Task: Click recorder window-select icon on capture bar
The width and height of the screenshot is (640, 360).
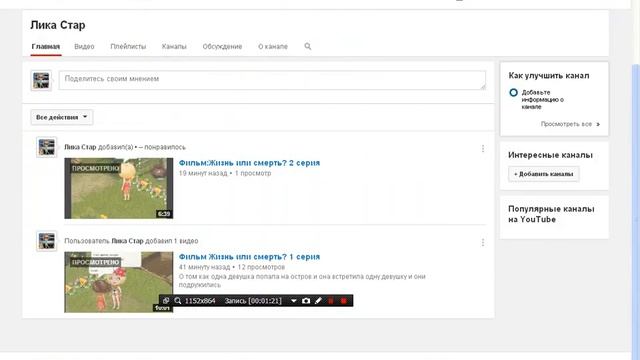Action: click(166, 301)
